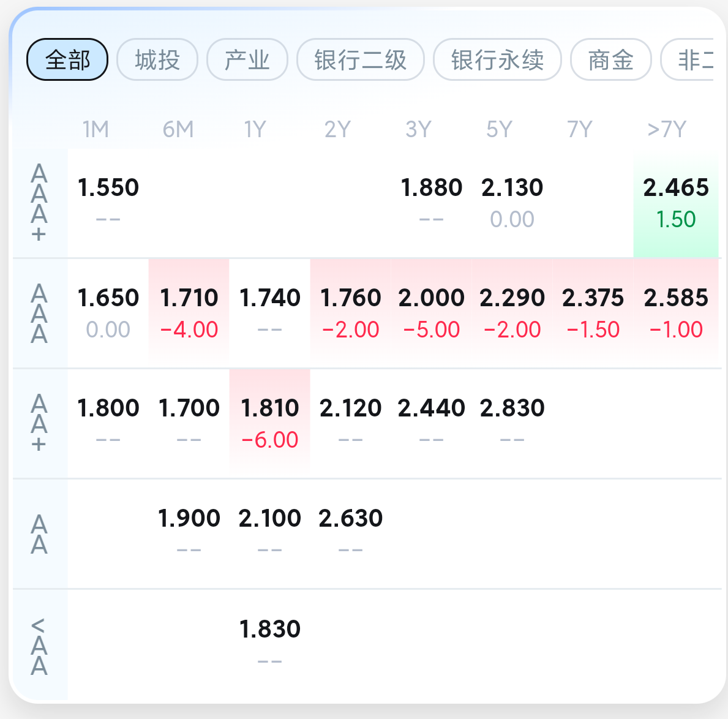Screen dimensions: 728x719
Task: Click the <AA rating row label
Action: (39, 646)
